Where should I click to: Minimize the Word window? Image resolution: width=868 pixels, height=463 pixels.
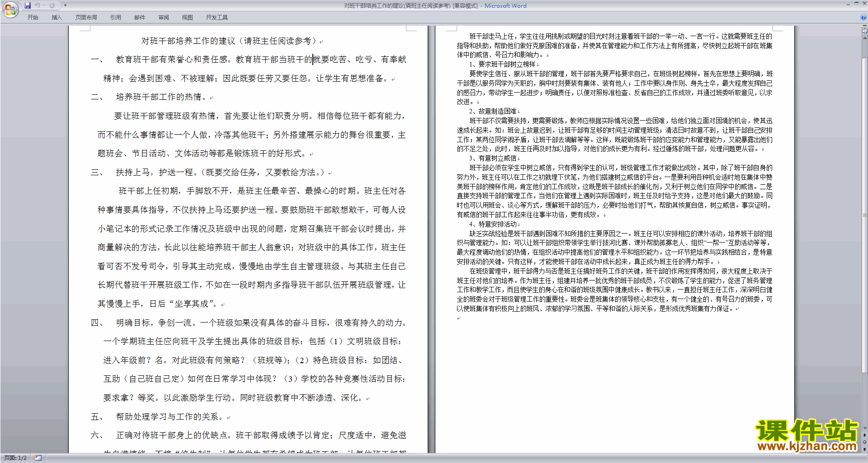[x=848, y=4]
